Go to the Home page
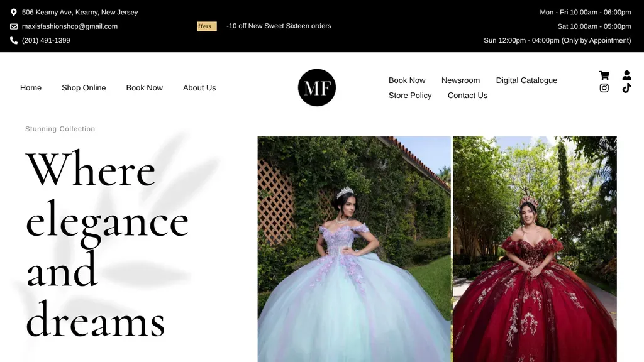This screenshot has height=362, width=644. (x=31, y=88)
